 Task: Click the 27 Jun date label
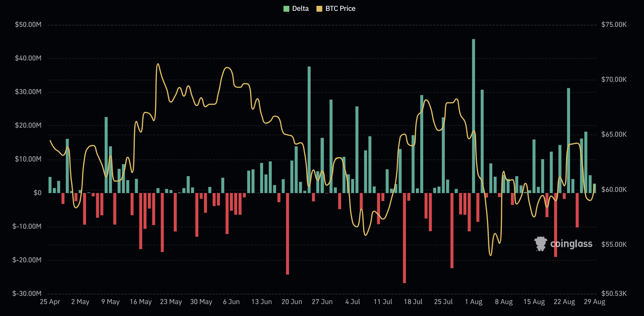click(322, 302)
